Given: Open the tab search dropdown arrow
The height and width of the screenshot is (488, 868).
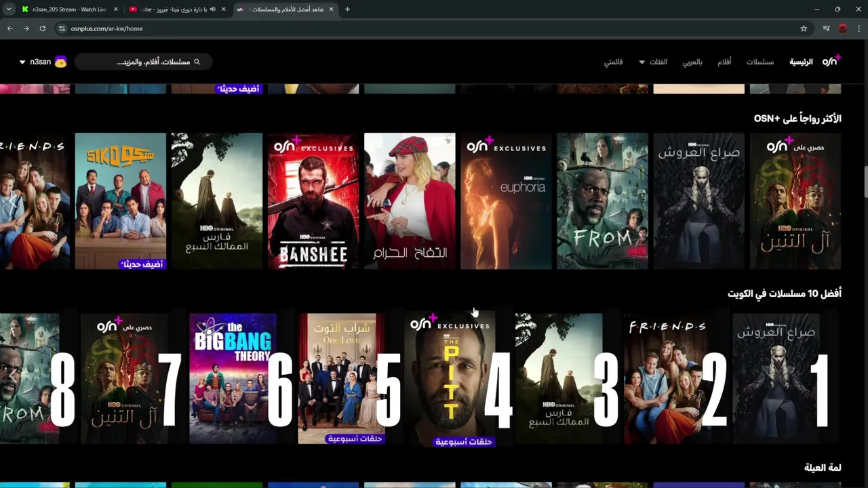Looking at the screenshot, I should [8, 9].
